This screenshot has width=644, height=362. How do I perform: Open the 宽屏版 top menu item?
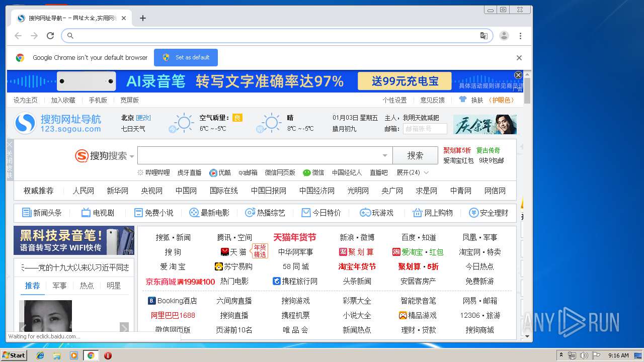click(x=129, y=100)
